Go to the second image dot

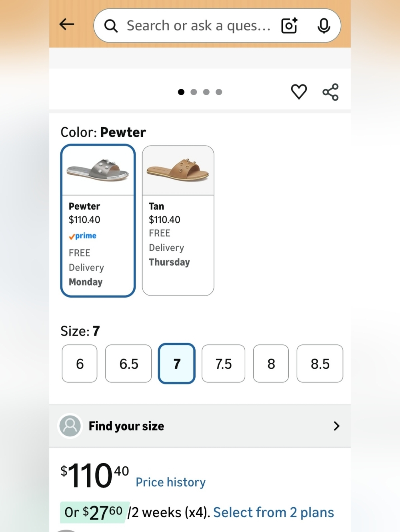[x=194, y=92]
